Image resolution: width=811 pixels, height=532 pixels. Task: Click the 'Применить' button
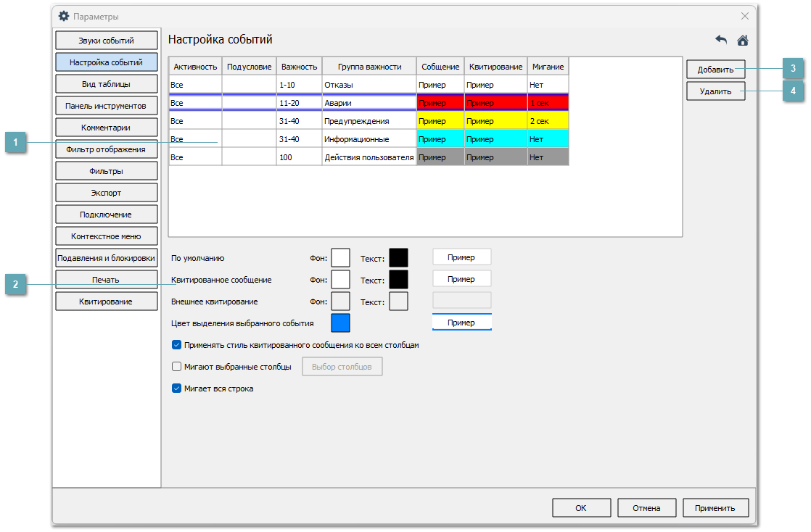(715, 508)
